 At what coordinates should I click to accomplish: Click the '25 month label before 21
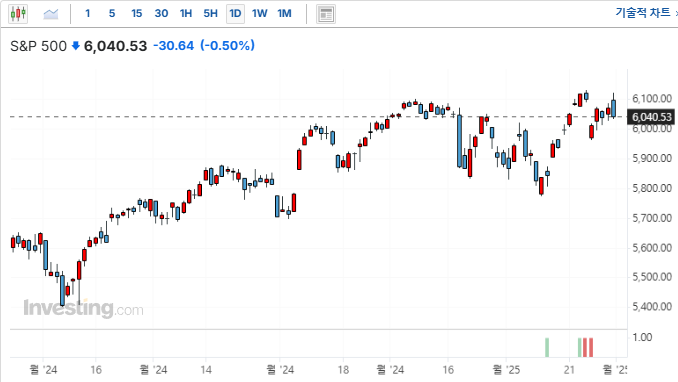(506, 370)
